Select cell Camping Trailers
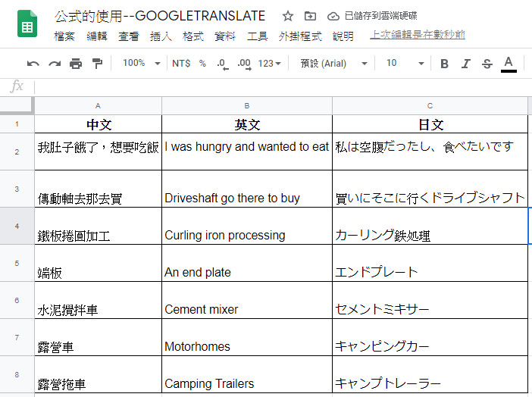Viewport: 532px width, 397px height. pyautogui.click(x=247, y=374)
